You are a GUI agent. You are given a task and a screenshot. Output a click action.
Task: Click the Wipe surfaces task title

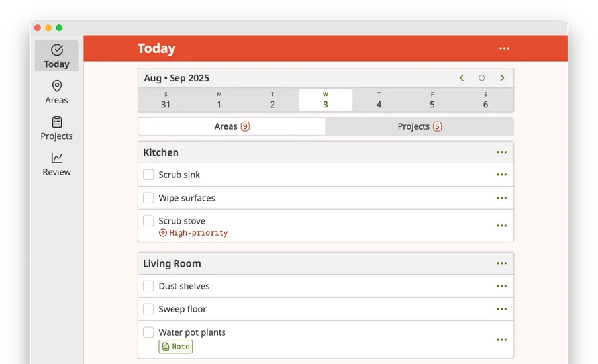pos(187,198)
